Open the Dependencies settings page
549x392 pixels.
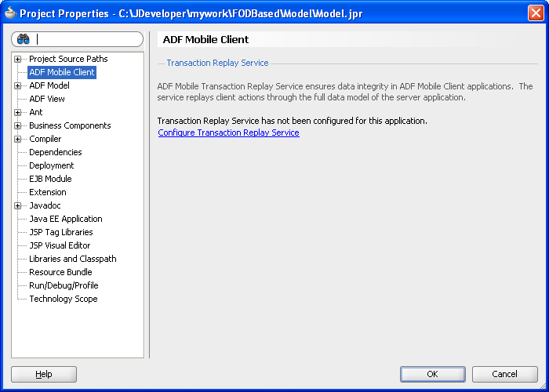(x=56, y=152)
